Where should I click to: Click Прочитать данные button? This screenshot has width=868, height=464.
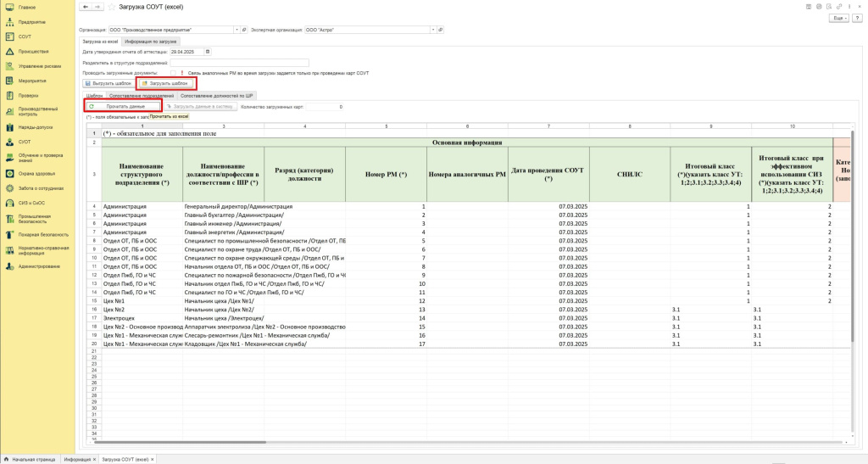(123, 106)
